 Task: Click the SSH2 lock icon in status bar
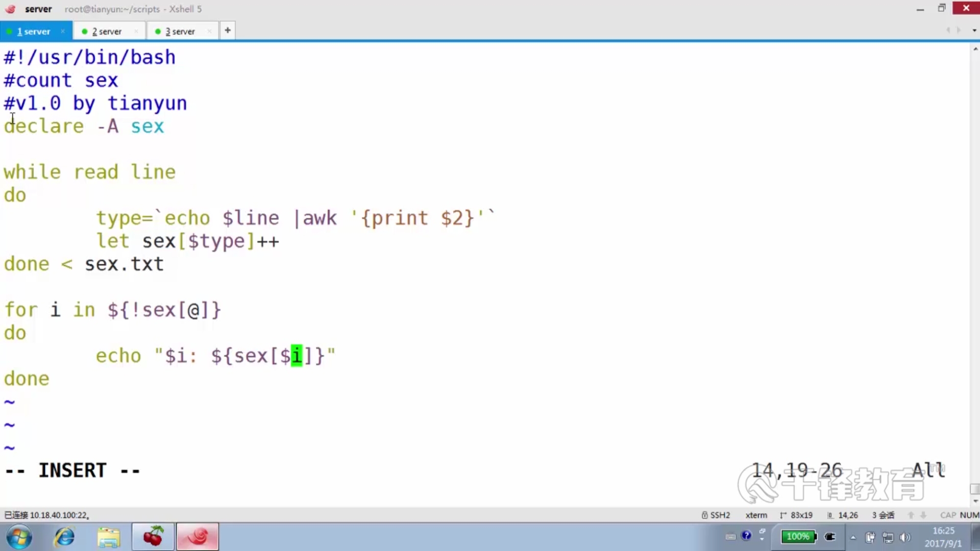pyautogui.click(x=705, y=515)
